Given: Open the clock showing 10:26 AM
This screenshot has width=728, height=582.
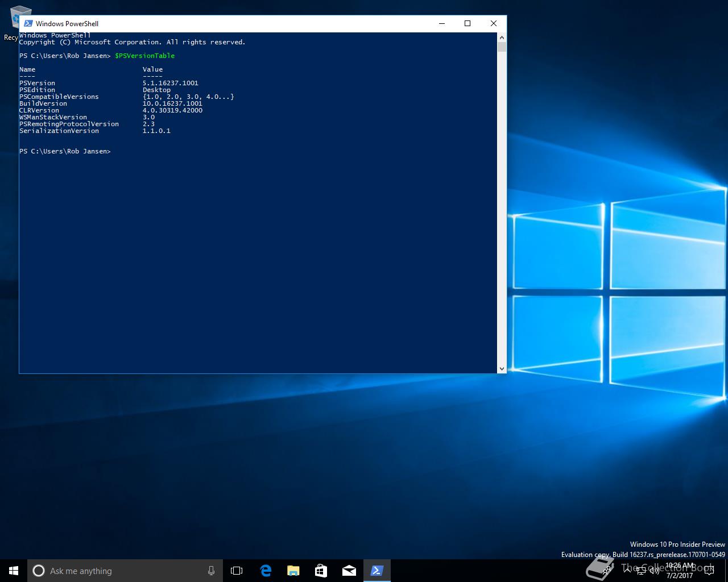Looking at the screenshot, I should tap(680, 571).
